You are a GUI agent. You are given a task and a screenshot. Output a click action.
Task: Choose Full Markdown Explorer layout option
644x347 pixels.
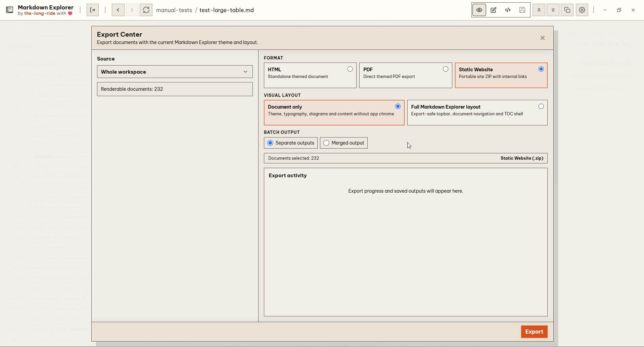477,113
